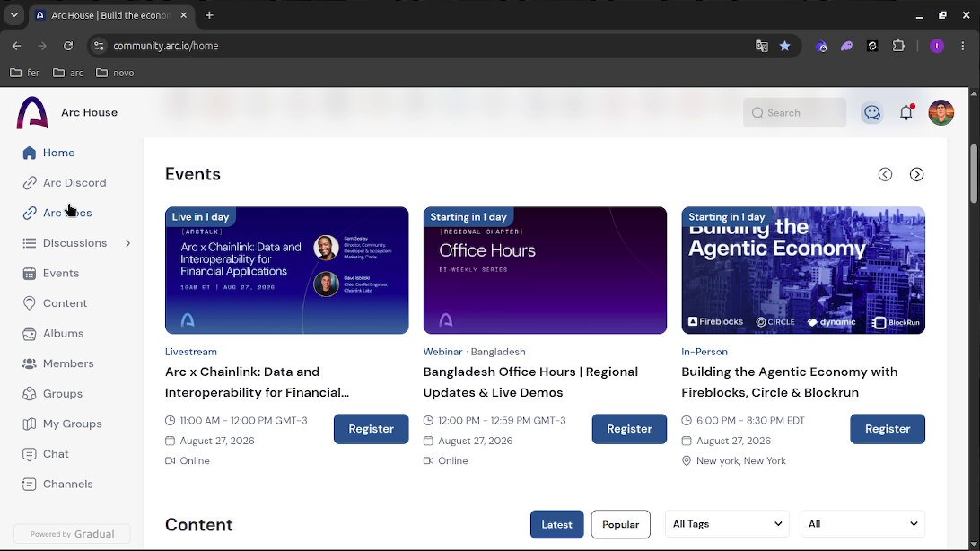The image size is (980, 551).
Task: Register for Bangladesh Office Hours webinar
Action: [629, 429]
